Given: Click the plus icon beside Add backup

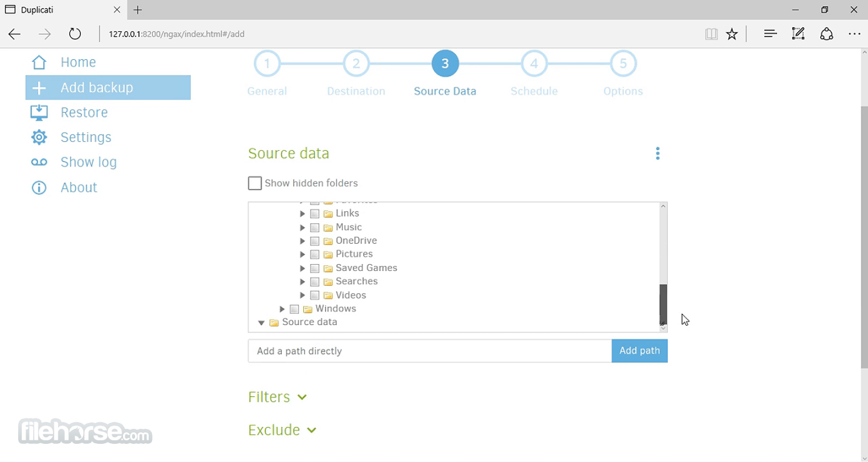Looking at the screenshot, I should (39, 88).
